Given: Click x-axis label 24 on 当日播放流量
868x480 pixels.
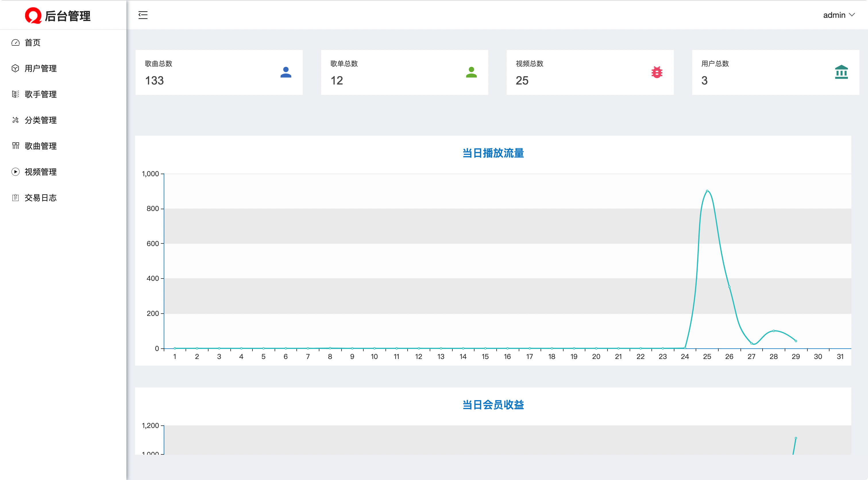Looking at the screenshot, I should (685, 357).
